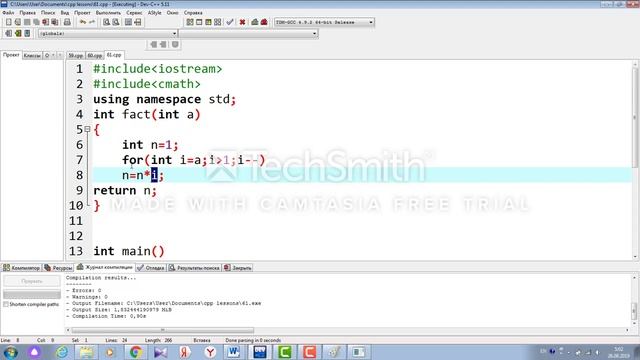Click the 'Errors: 0' log line

[x=84, y=290]
